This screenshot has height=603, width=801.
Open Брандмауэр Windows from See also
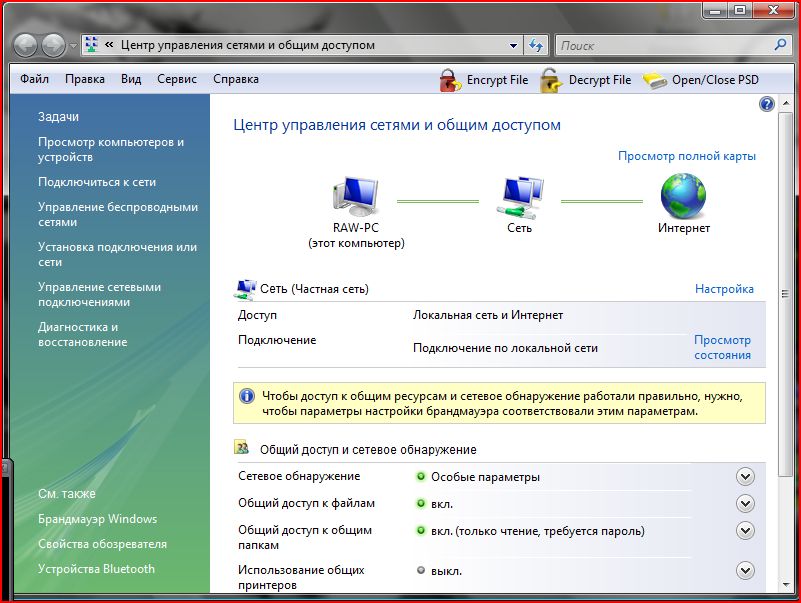tap(97, 519)
